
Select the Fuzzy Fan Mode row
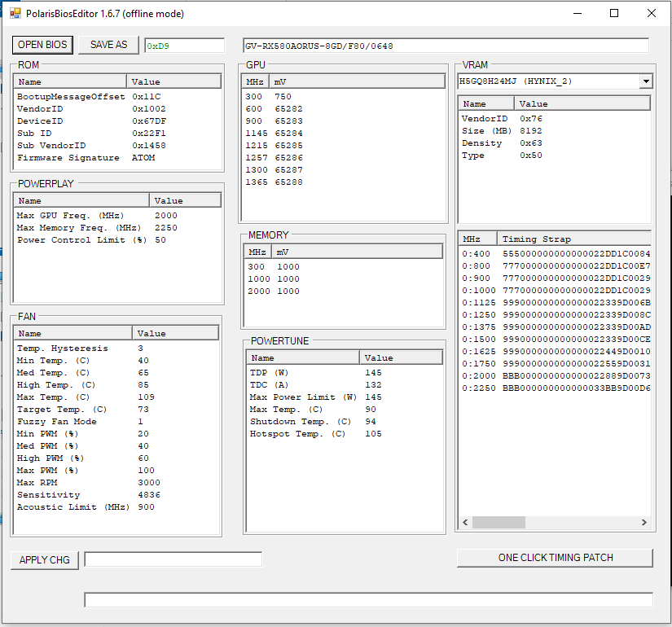116,422
